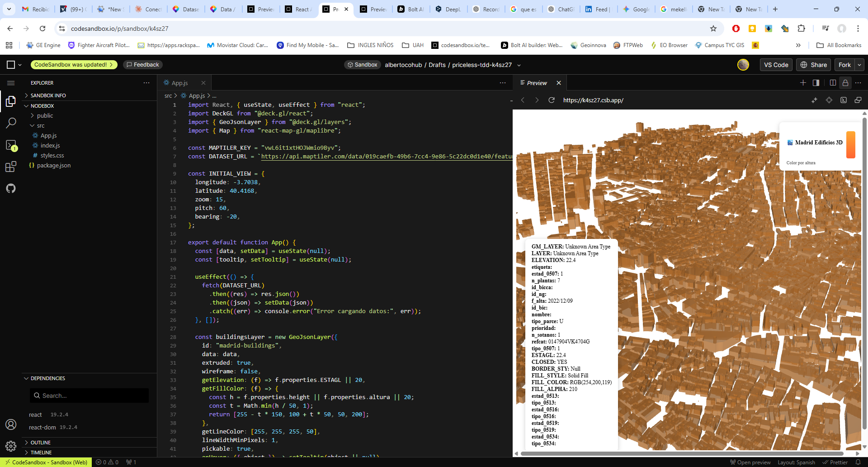Open the Fork dropdown arrow
The image size is (868, 467).
click(x=859, y=65)
